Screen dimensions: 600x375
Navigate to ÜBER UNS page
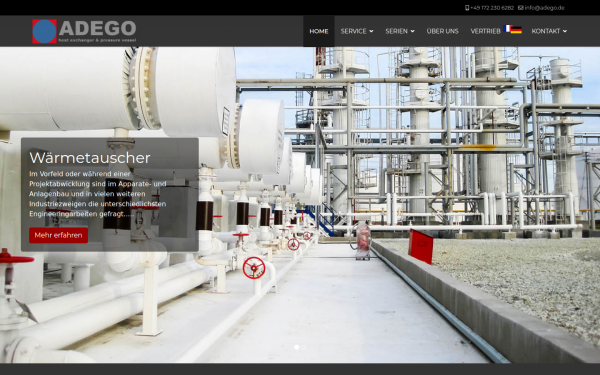[442, 31]
